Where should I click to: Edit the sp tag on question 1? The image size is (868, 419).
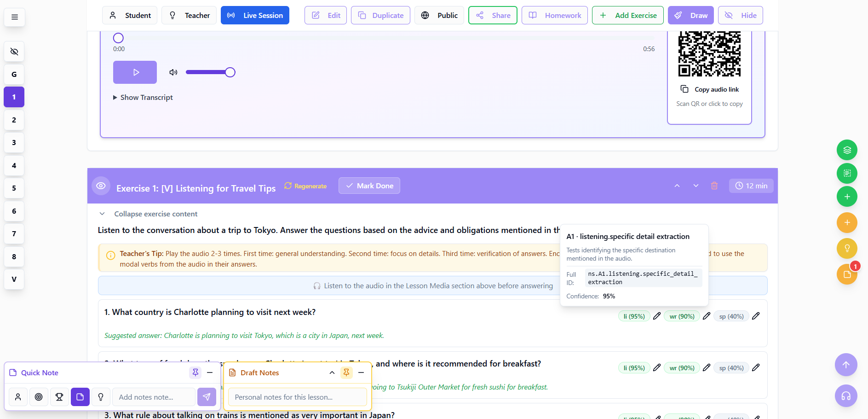pos(756,316)
